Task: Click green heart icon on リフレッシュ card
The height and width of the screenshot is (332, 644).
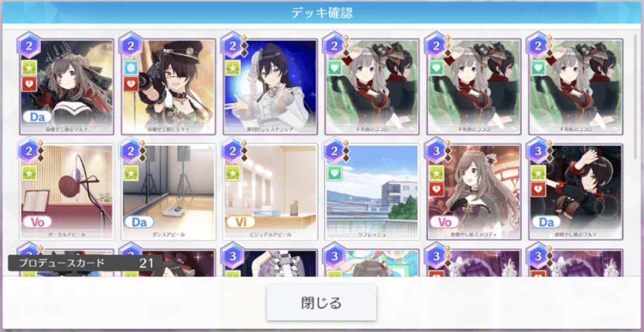Action: click(x=335, y=173)
